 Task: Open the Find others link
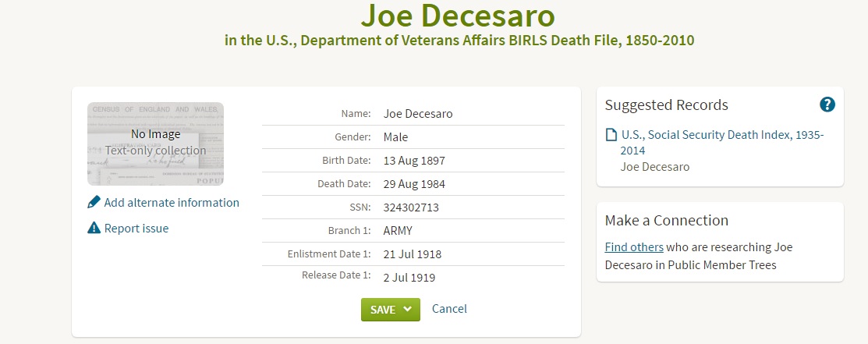click(x=634, y=247)
